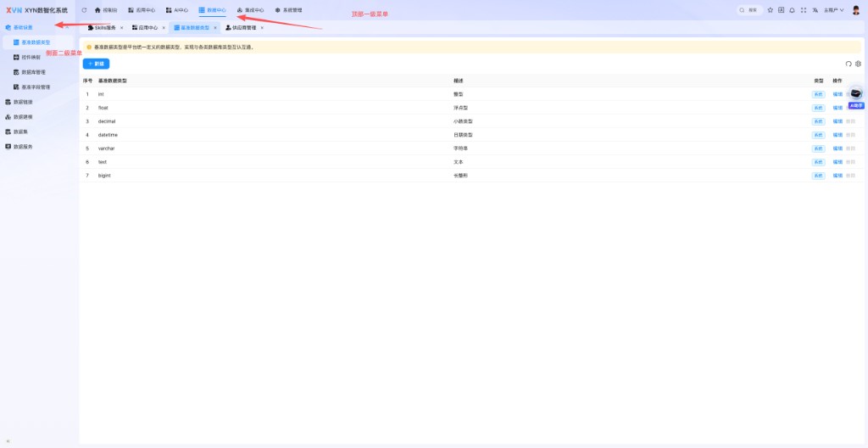Click the 序号 column header

coord(87,81)
